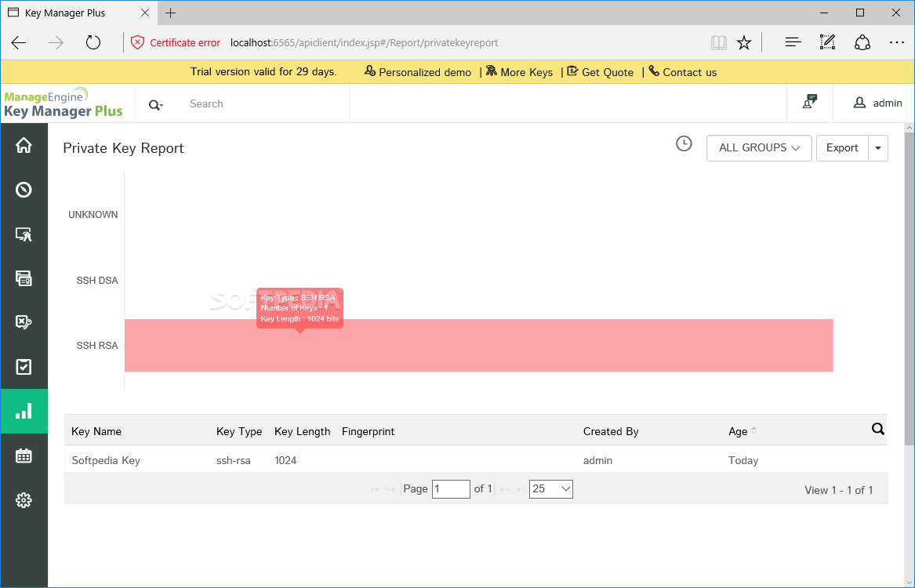The height and width of the screenshot is (588, 915).
Task: Add page to favorites with star icon
Action: 744,42
